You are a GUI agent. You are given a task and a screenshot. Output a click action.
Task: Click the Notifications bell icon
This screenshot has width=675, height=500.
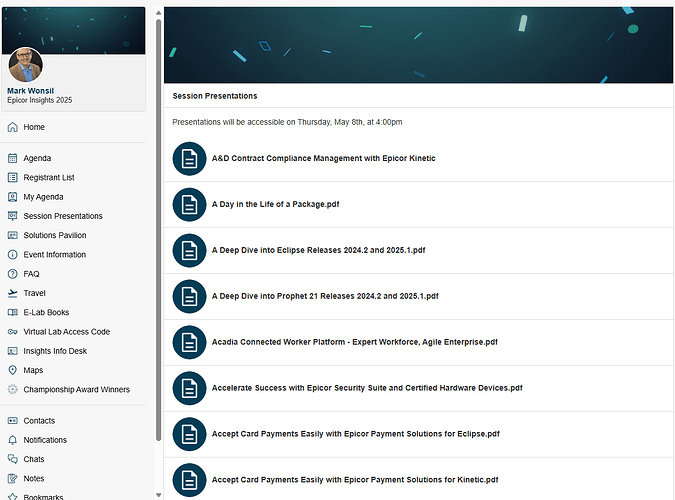click(12, 440)
